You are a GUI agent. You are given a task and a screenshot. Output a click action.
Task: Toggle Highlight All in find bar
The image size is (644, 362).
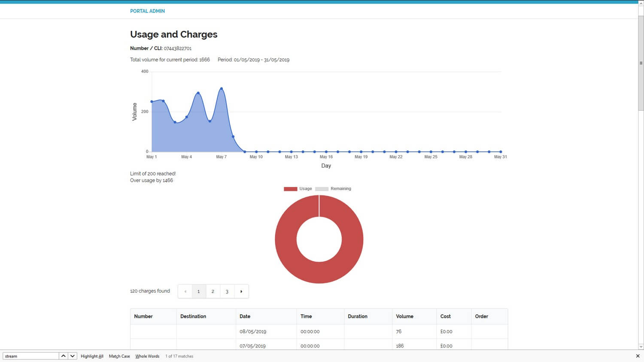(92, 356)
